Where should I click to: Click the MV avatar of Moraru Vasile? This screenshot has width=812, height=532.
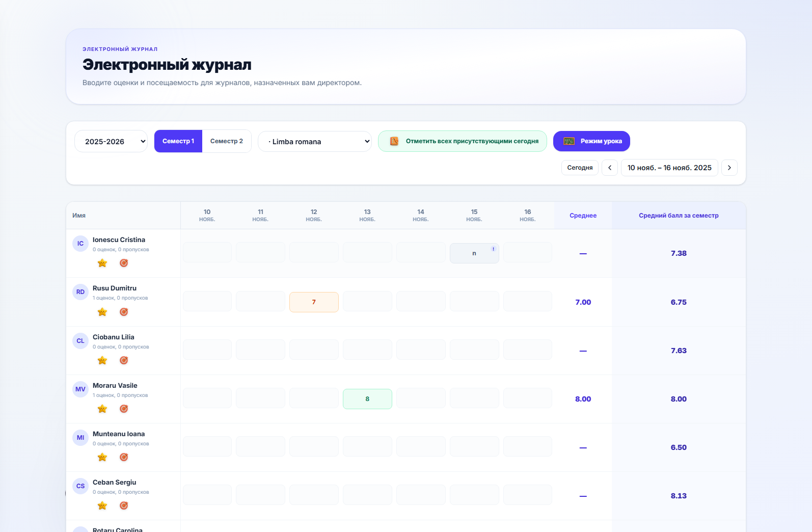pyautogui.click(x=80, y=389)
